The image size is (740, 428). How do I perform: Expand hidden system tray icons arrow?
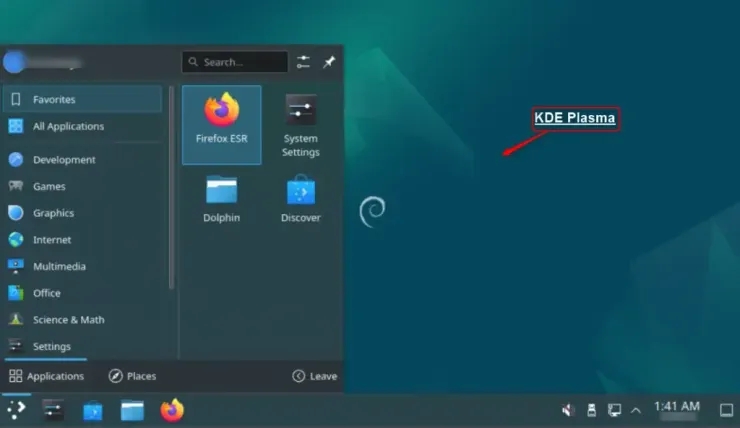[x=636, y=410]
